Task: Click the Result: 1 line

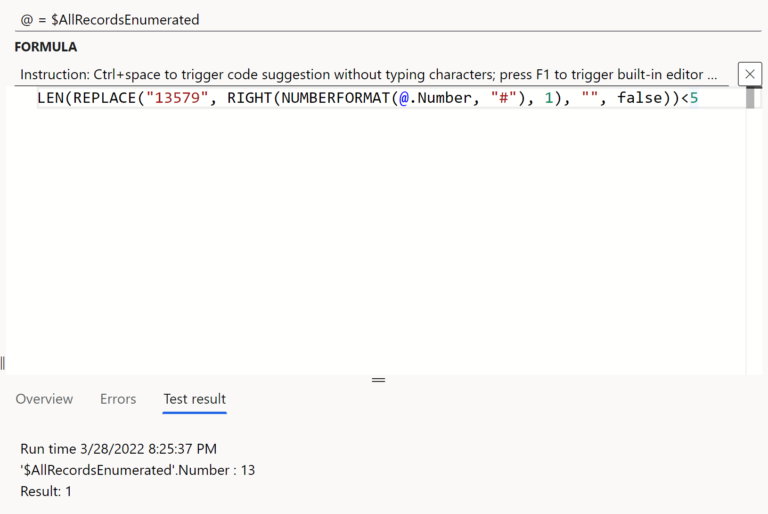Action: (46, 491)
